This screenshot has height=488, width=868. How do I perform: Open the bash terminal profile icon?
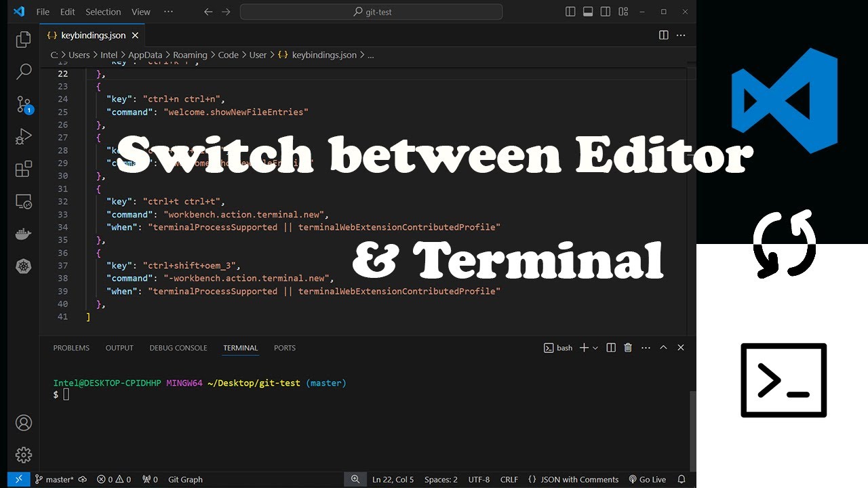pos(549,348)
